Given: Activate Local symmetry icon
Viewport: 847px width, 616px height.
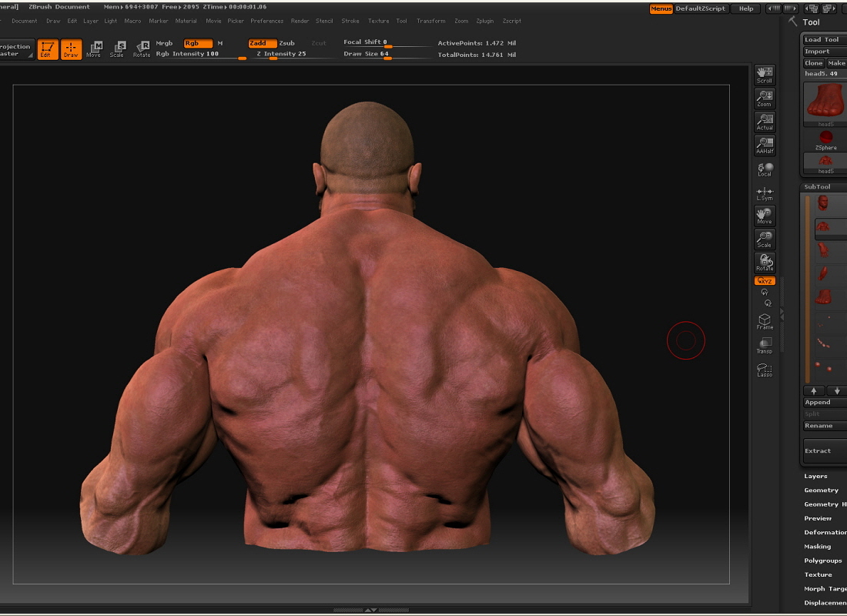Looking at the screenshot, I should (x=765, y=168).
